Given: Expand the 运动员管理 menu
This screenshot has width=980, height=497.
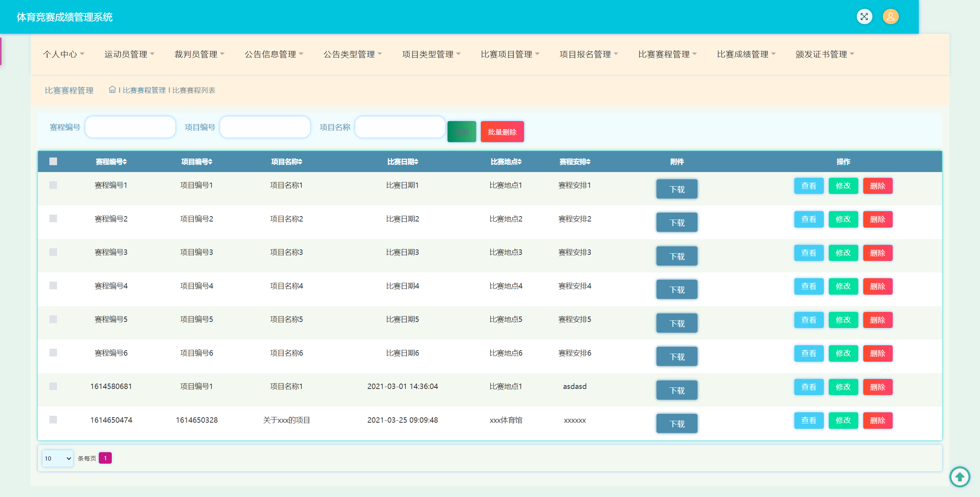Looking at the screenshot, I should 129,54.
